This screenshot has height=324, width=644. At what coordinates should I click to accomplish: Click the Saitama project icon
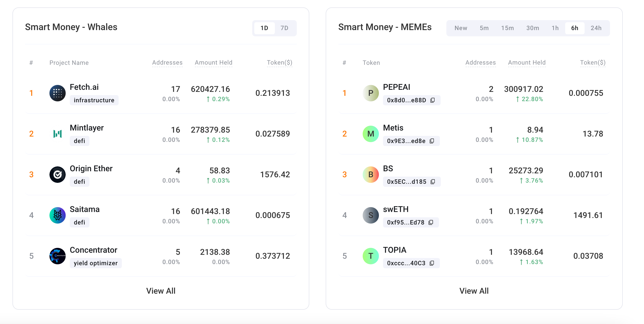pyautogui.click(x=58, y=215)
